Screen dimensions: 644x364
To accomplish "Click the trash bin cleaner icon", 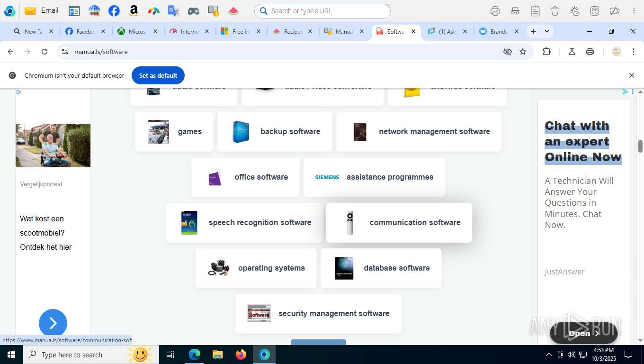I will tap(555, 11).
